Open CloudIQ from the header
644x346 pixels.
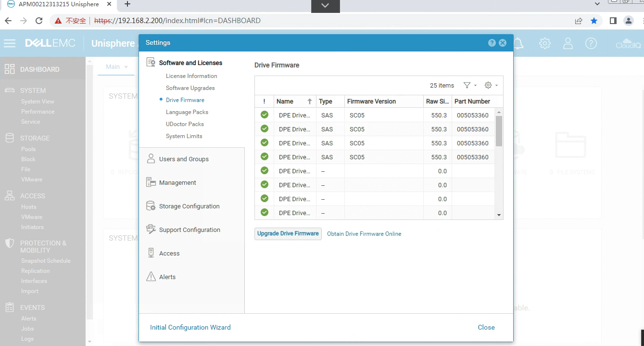point(628,43)
